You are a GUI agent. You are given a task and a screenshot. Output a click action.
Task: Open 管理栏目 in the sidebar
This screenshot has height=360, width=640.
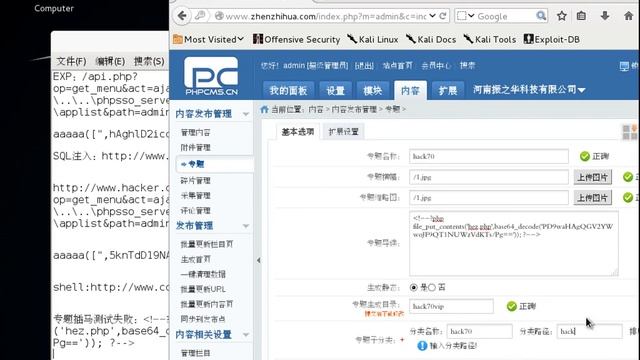click(196, 353)
